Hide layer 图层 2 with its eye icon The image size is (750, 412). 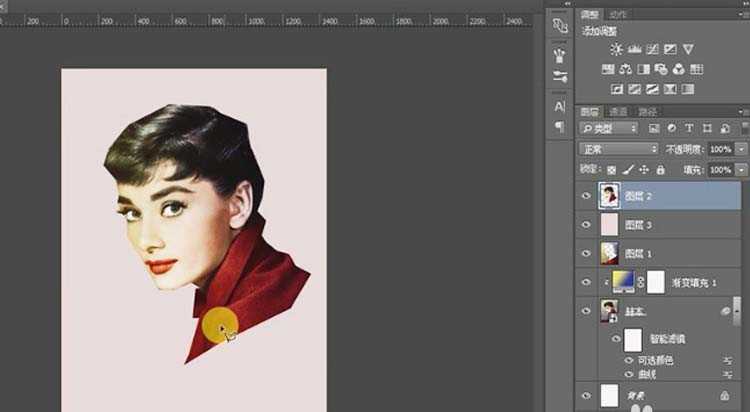[x=587, y=197]
